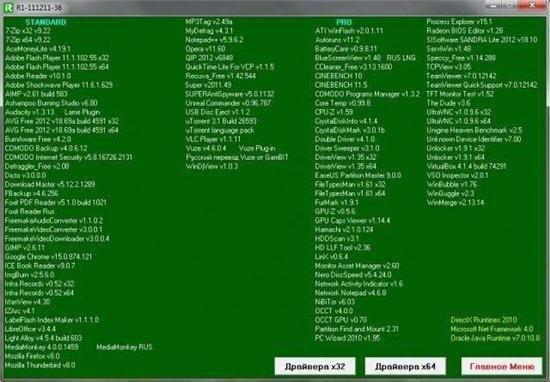
Task: Choose MP3Tag v2.49a
Action: [209, 22]
